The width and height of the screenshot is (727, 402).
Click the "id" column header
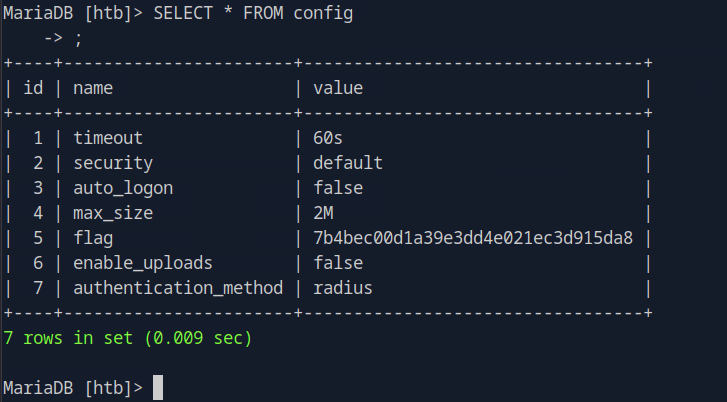33,88
